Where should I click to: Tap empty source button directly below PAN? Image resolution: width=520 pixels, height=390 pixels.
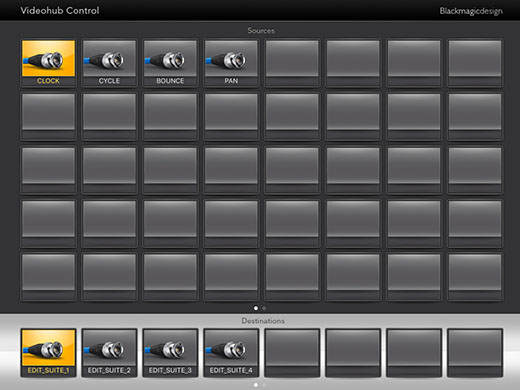[x=231, y=117]
